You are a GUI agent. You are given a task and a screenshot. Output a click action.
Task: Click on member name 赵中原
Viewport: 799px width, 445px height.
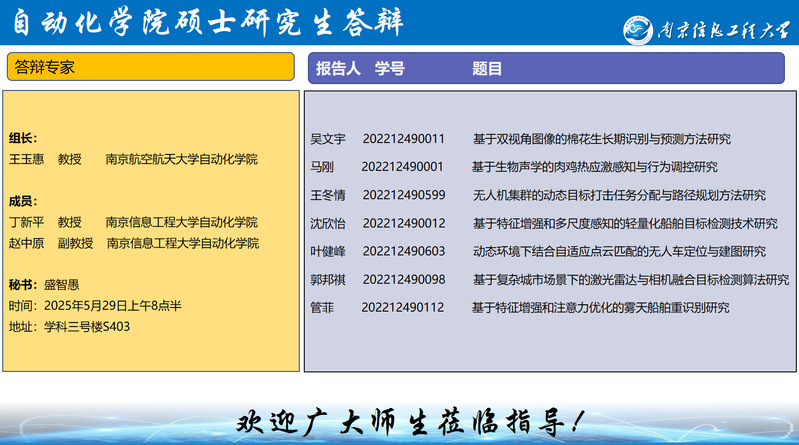point(27,243)
